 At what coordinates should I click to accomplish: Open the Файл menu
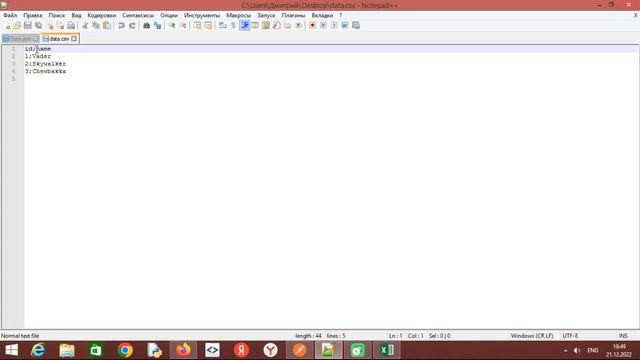pyautogui.click(x=10, y=15)
